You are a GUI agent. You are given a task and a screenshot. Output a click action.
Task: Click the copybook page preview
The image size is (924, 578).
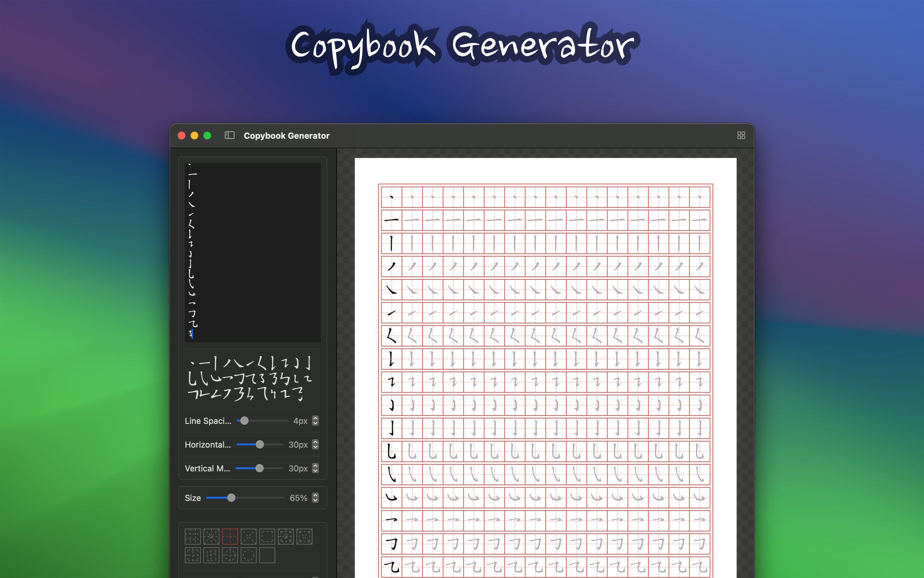[x=545, y=368]
